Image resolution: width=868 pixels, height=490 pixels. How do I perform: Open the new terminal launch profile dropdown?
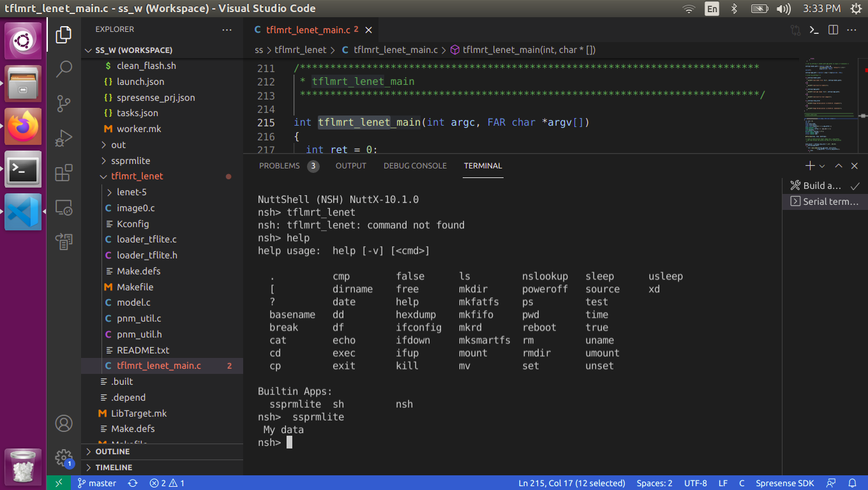(x=822, y=166)
